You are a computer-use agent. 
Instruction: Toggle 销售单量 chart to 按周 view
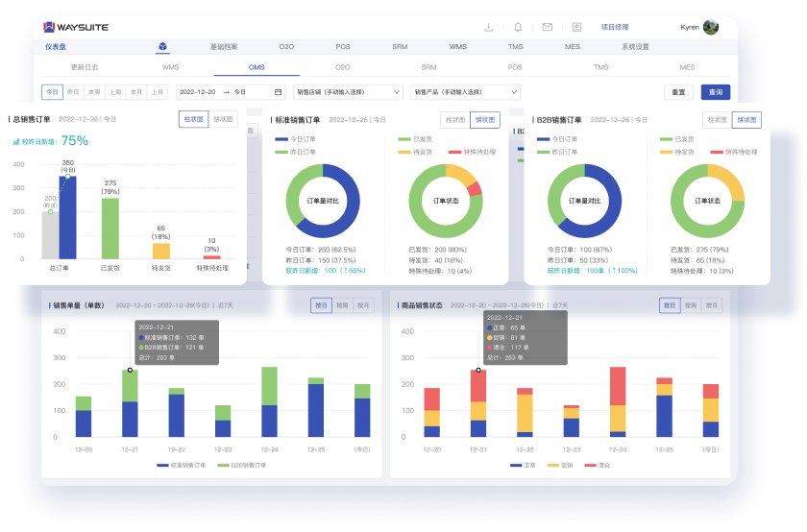click(x=342, y=305)
